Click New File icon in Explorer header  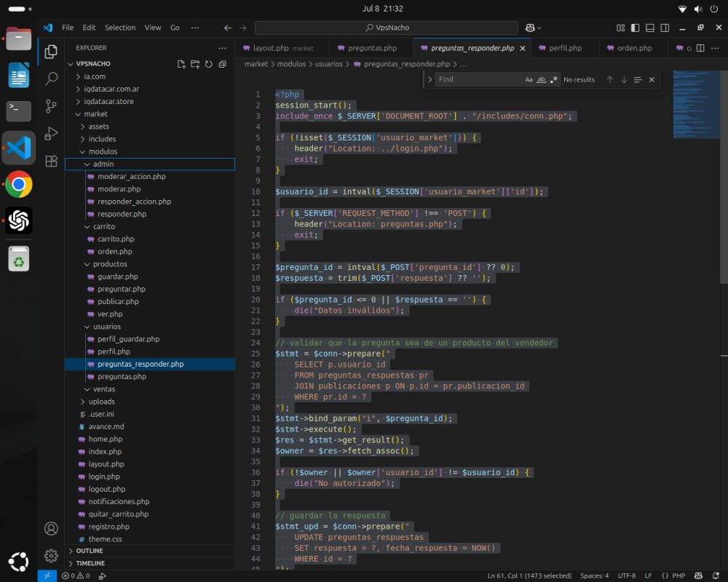point(181,64)
